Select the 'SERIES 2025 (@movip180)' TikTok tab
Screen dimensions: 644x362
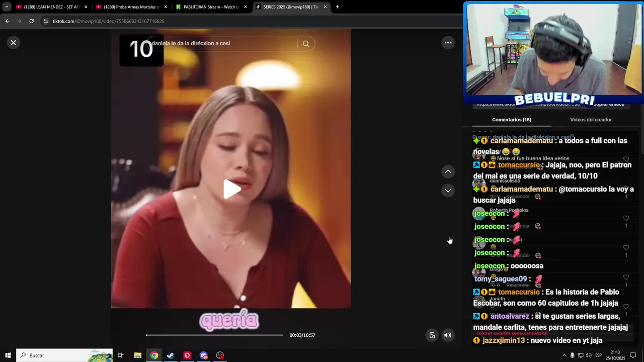291,7
